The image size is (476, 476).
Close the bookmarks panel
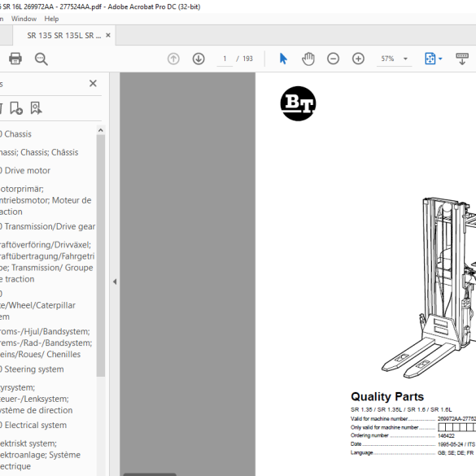pyautogui.click(x=94, y=83)
